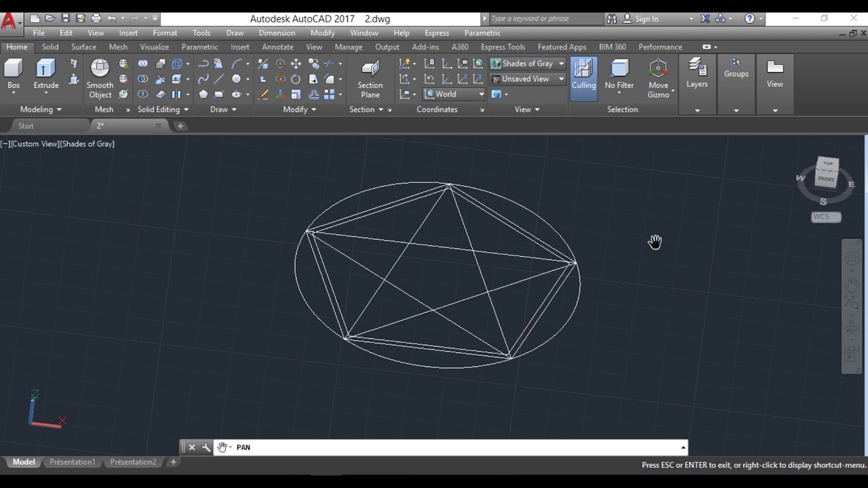Image resolution: width=868 pixels, height=488 pixels.
Task: Close the 2* drawing tab
Action: click(x=159, y=125)
